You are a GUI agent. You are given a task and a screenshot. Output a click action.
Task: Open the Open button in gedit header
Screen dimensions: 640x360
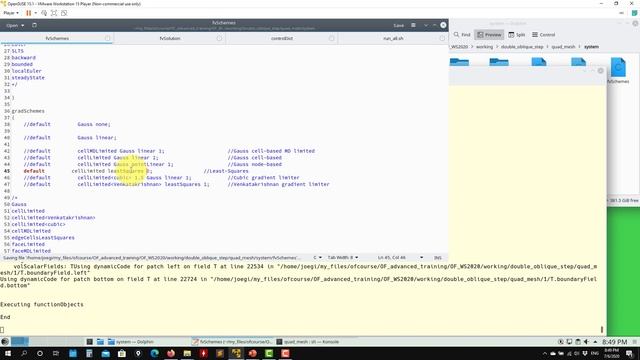tap(12, 25)
